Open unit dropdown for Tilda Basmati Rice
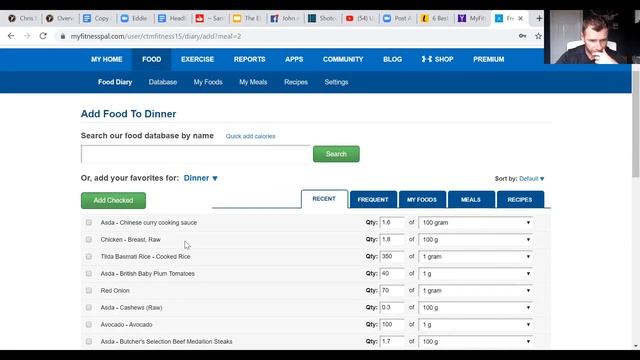This screenshot has height=360, width=640. coord(476,257)
